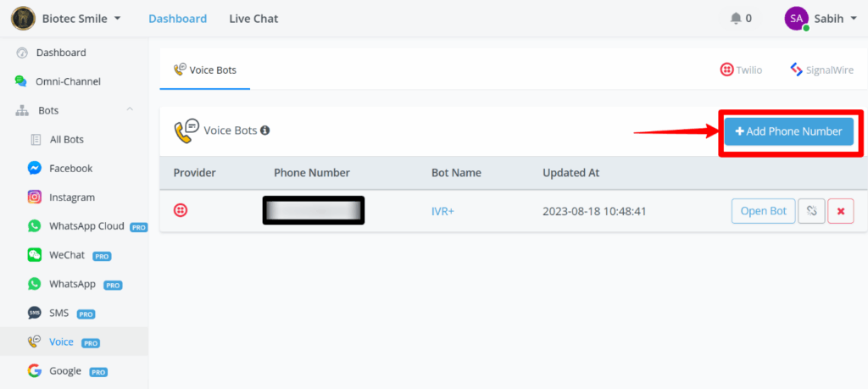The image size is (868, 389).
Task: Open the IVR+ bot name link
Action: [x=442, y=211]
